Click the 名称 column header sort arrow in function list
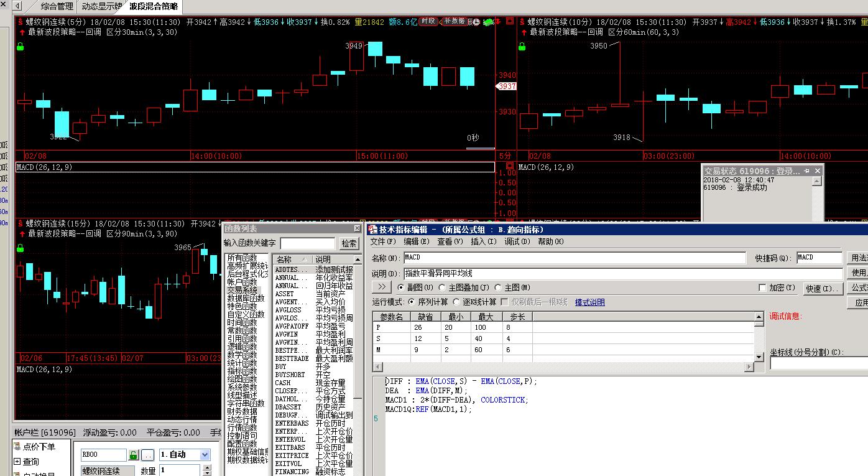 pyautogui.click(x=304, y=259)
